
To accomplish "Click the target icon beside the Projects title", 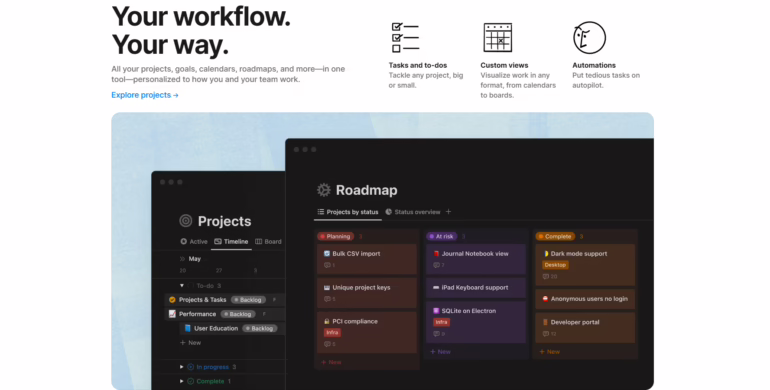I will tap(186, 221).
